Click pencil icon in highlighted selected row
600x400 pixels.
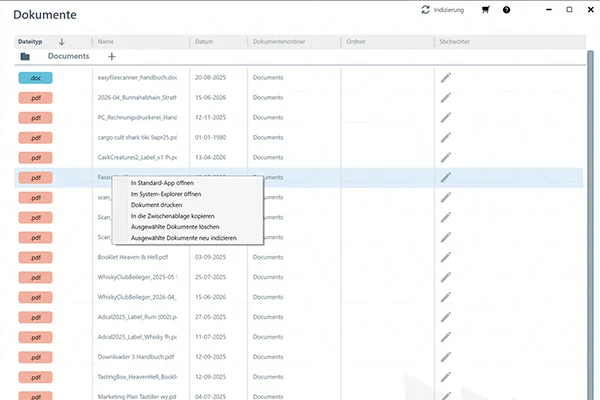coord(446,177)
